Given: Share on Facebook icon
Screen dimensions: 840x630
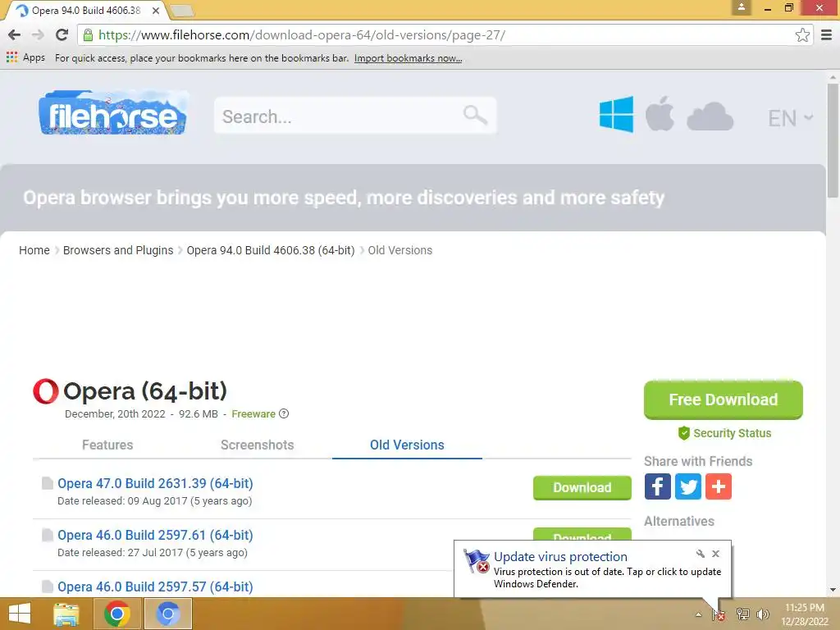Looking at the screenshot, I should [x=657, y=486].
